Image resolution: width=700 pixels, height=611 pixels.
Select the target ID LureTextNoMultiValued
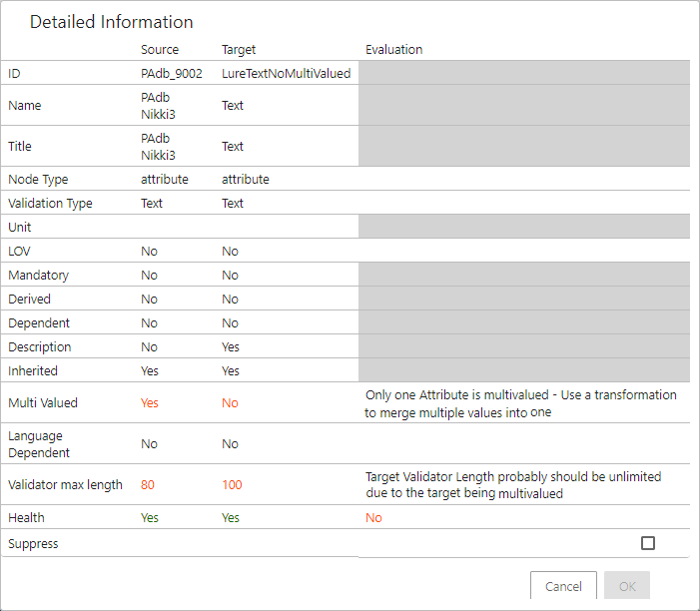[x=287, y=73]
